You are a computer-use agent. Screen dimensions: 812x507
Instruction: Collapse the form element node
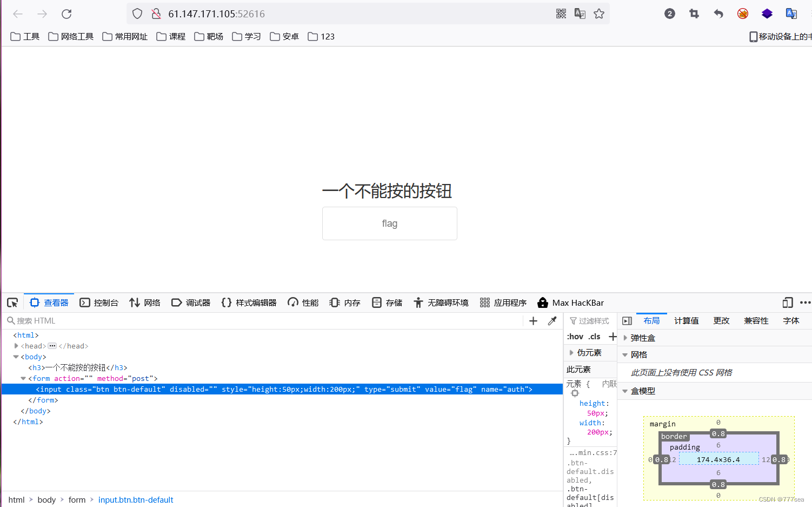(23, 378)
